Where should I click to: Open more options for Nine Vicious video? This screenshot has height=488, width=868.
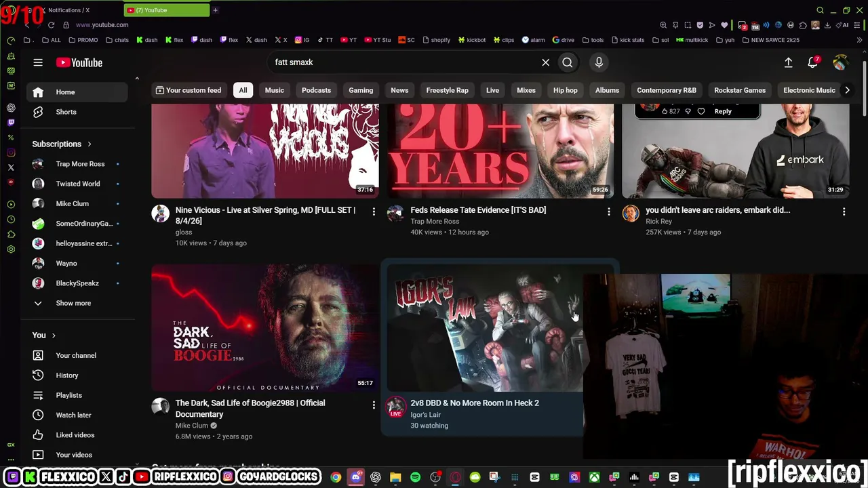click(x=374, y=211)
